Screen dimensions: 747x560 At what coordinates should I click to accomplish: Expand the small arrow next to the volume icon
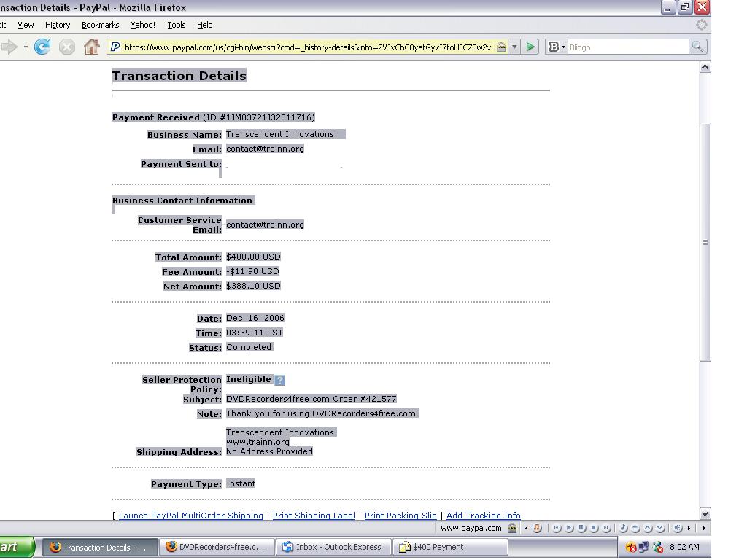coord(689,528)
